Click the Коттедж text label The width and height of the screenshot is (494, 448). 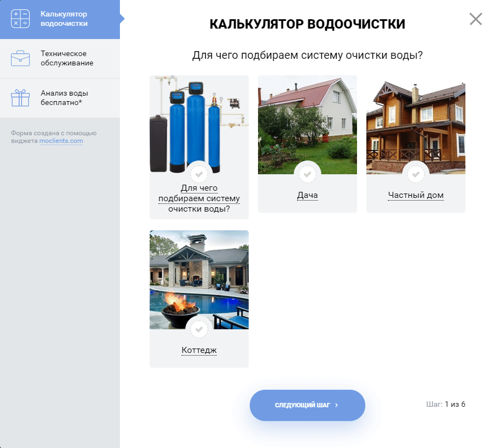199,350
